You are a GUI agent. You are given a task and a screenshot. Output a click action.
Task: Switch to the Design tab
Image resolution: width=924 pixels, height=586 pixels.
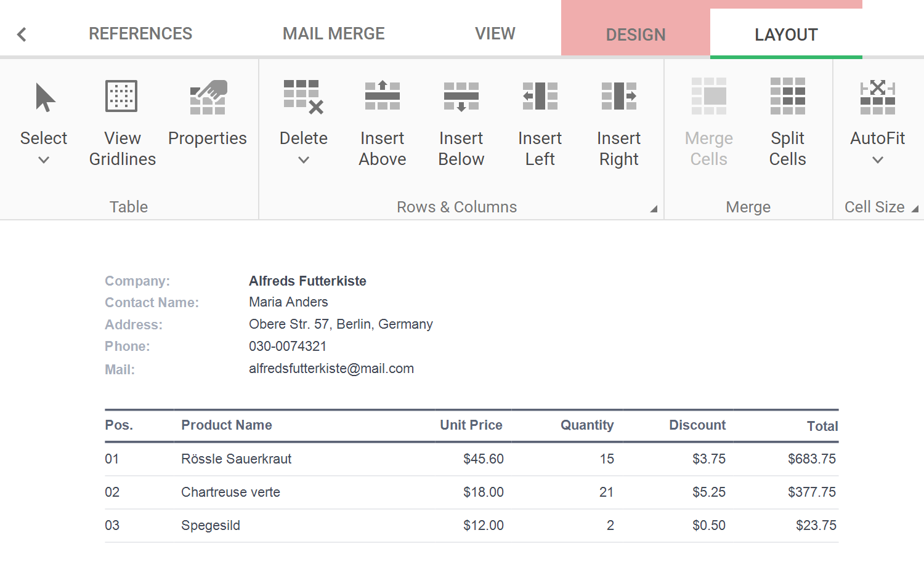tap(635, 34)
